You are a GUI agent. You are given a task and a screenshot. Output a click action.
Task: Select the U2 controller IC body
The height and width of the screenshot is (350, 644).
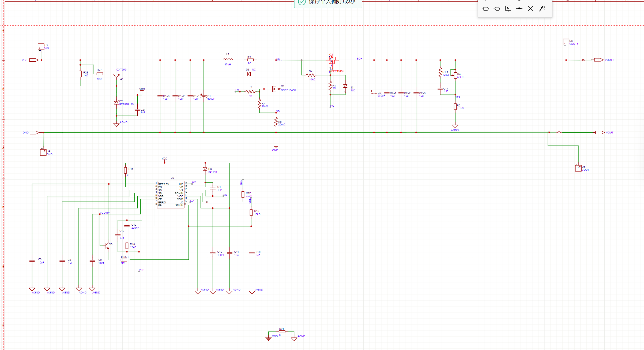[x=171, y=195]
